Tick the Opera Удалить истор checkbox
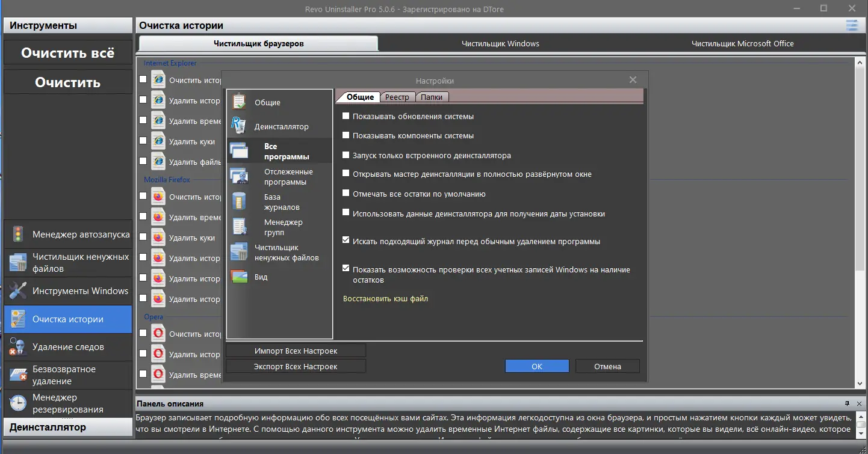This screenshot has width=868, height=454. (143, 354)
